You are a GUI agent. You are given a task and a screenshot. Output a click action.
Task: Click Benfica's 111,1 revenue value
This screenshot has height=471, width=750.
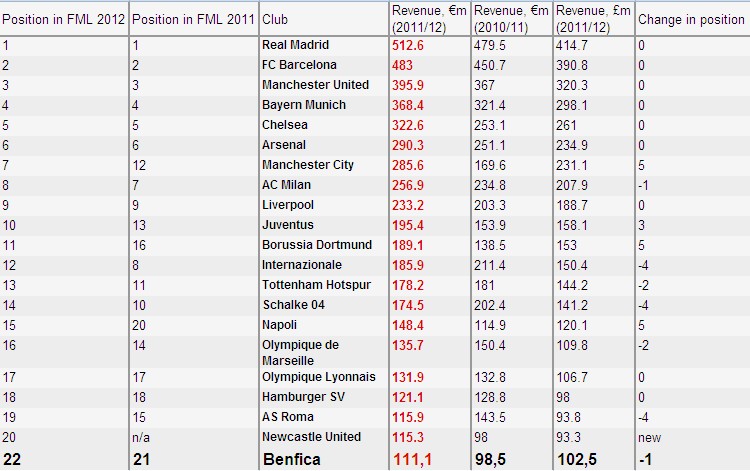(412, 460)
